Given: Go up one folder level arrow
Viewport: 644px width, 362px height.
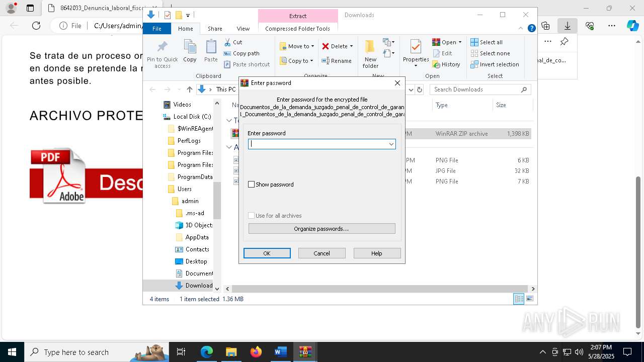Looking at the screenshot, I should coord(189,89).
